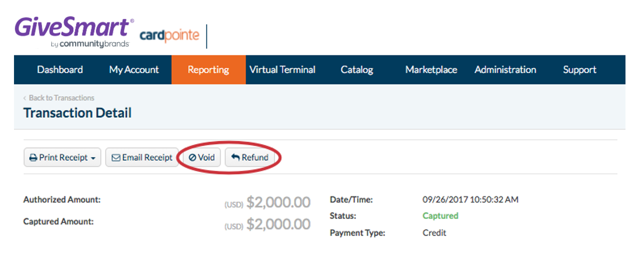Go back via Back to Transactions link

pyautogui.click(x=59, y=98)
